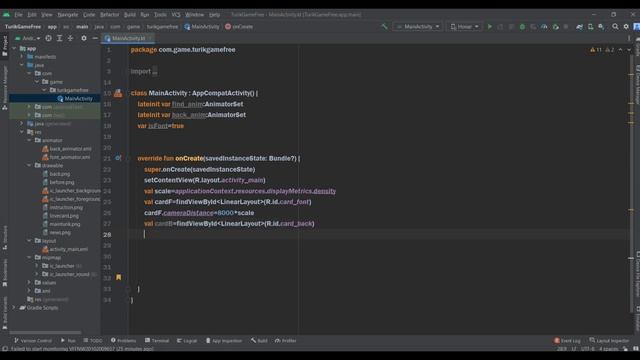This screenshot has height=360, width=640.
Task: Open the Android project view dropdown
Action: point(27,38)
